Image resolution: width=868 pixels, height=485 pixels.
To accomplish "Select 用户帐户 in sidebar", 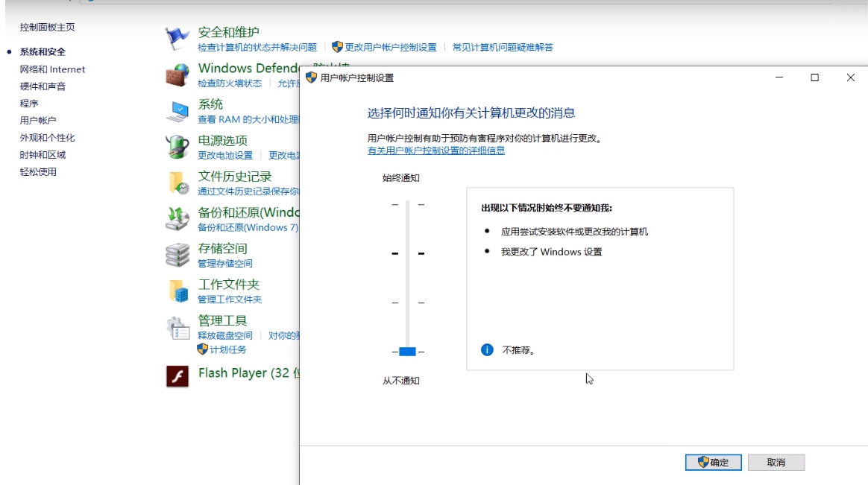I will tap(37, 120).
